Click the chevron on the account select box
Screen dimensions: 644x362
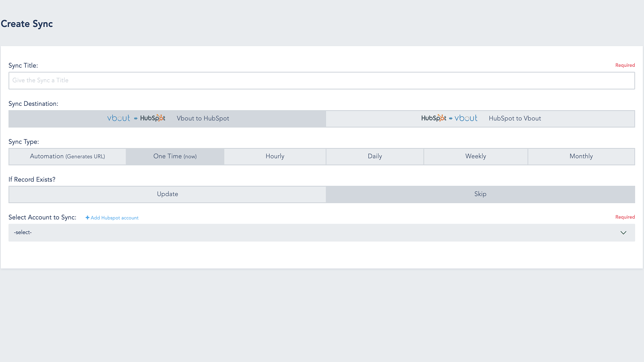click(623, 232)
